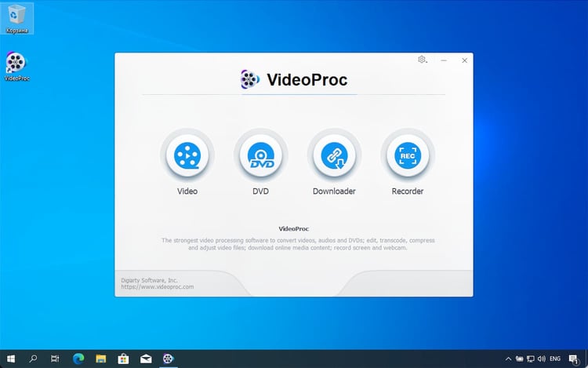This screenshot has width=588, height=368.
Task: Open Mail app from taskbar
Action: tap(146, 359)
